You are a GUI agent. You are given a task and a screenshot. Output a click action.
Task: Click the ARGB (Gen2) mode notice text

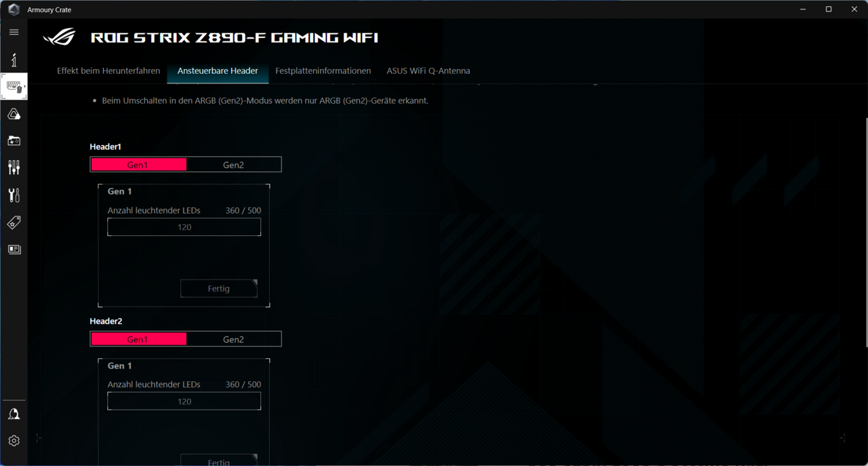point(265,100)
